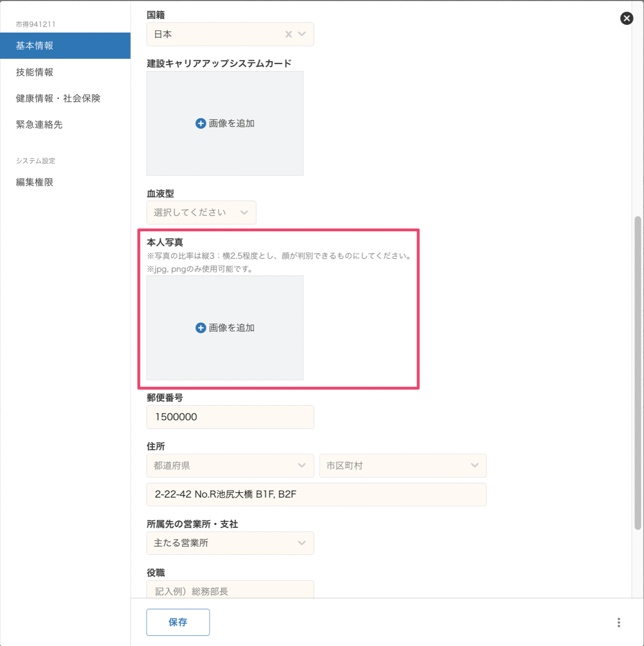Click the vertical scrollbar thumb
The width and height of the screenshot is (644, 646).
638,371
